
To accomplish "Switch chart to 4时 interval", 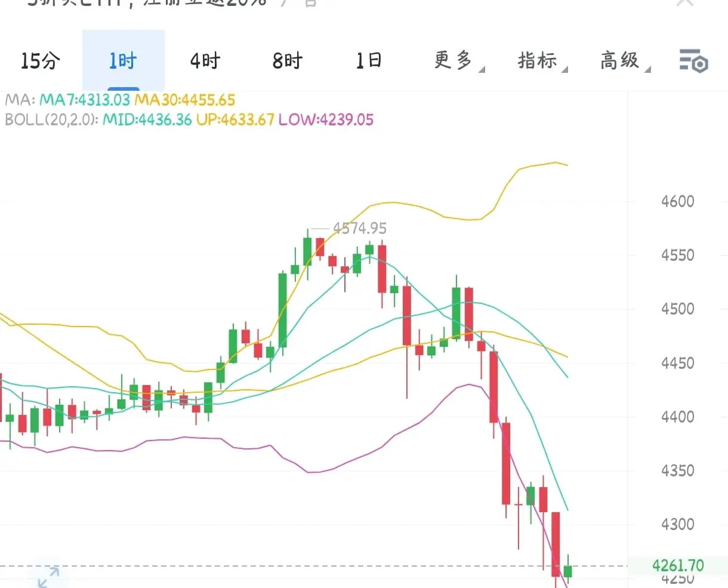I will pyautogui.click(x=205, y=60).
